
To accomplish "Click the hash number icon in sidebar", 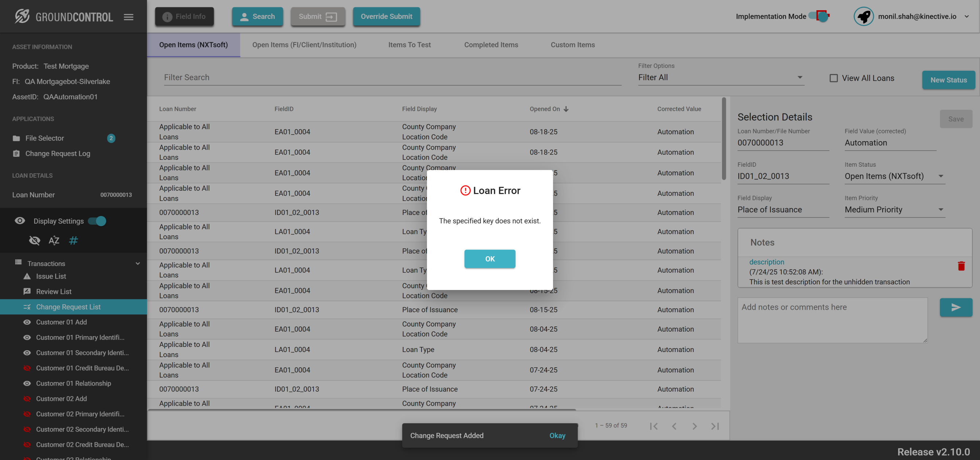I will [x=73, y=240].
